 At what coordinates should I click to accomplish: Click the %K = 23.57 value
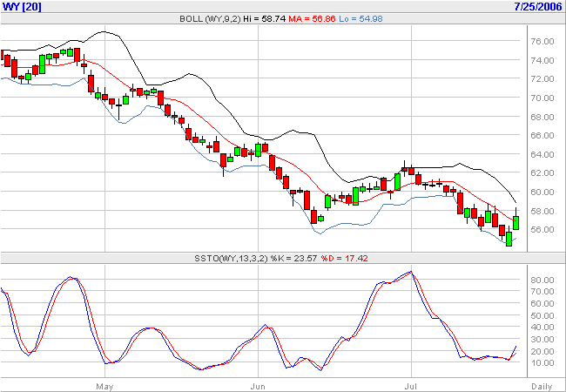click(293, 259)
